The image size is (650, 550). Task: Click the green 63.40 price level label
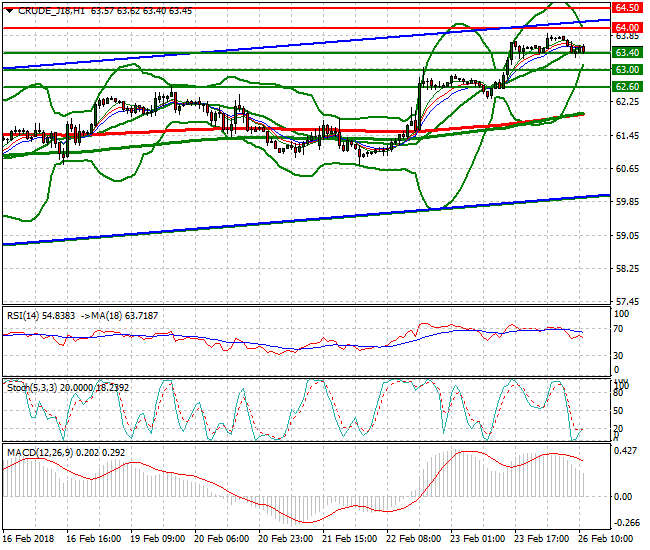point(627,53)
